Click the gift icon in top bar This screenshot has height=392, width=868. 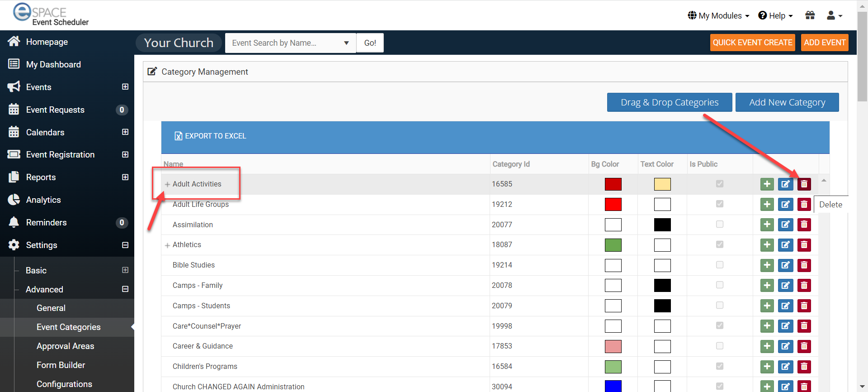click(810, 15)
